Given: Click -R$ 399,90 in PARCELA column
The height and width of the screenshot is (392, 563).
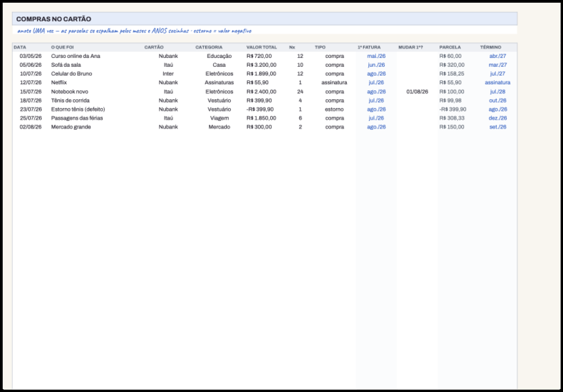Looking at the screenshot, I should [453, 109].
